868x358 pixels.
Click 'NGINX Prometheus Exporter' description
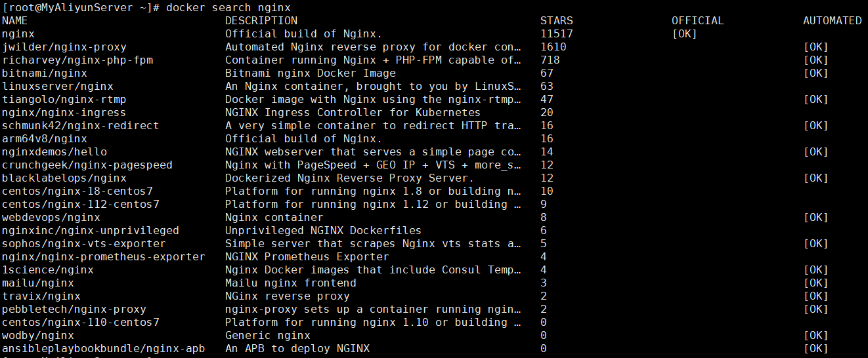(307, 256)
